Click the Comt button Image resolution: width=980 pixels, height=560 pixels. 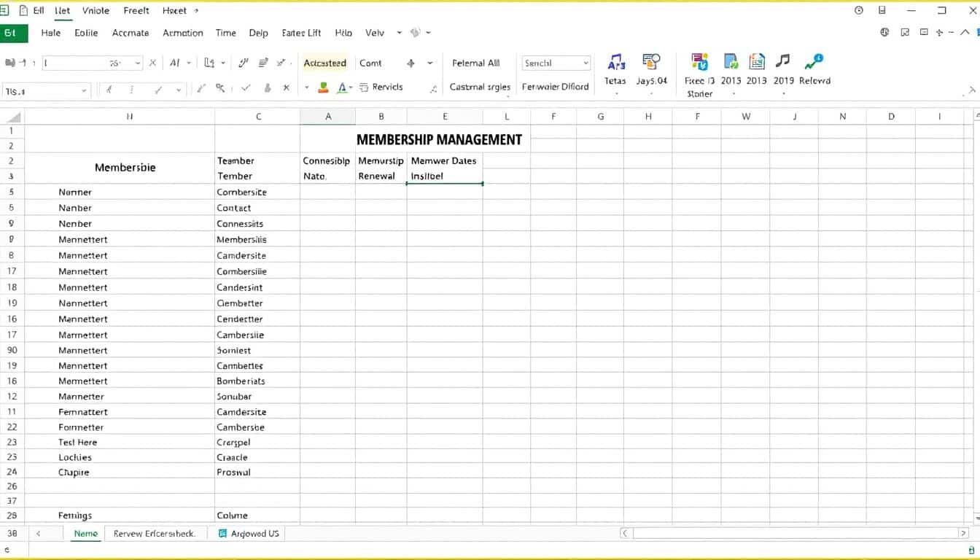click(x=370, y=63)
